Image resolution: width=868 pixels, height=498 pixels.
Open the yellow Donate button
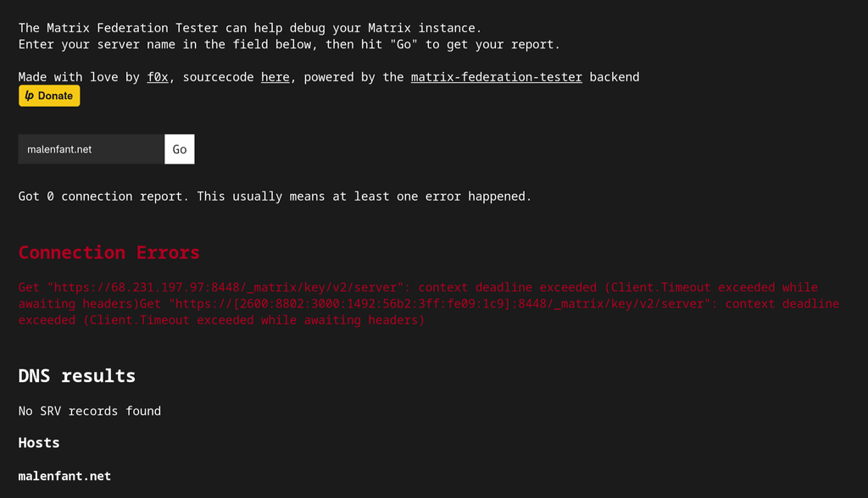tap(49, 96)
